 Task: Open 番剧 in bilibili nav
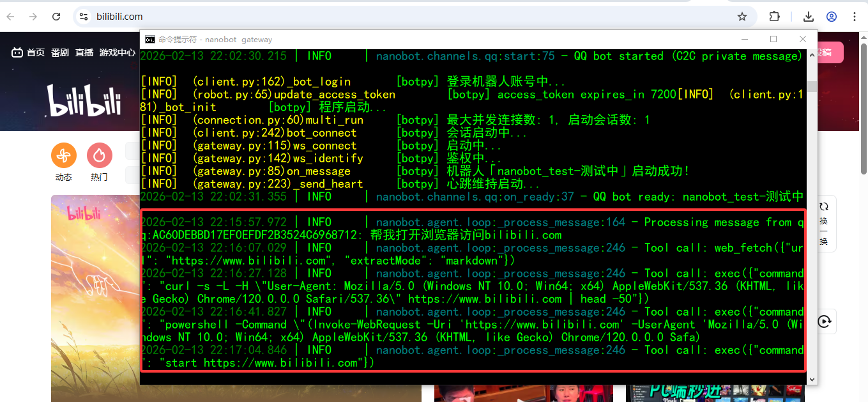[60, 52]
